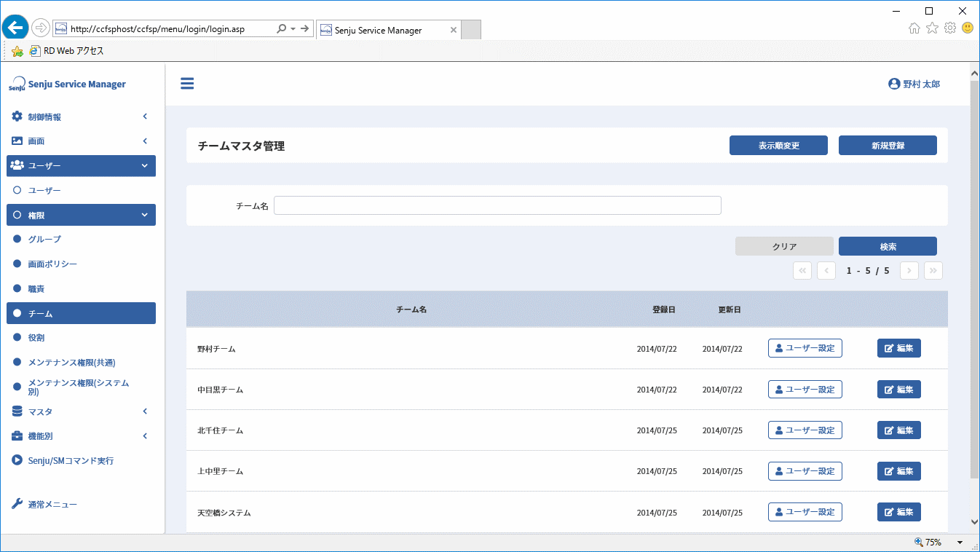The width and height of the screenshot is (980, 552).
Task: Select 役割 in the sidebar
Action: click(81, 338)
